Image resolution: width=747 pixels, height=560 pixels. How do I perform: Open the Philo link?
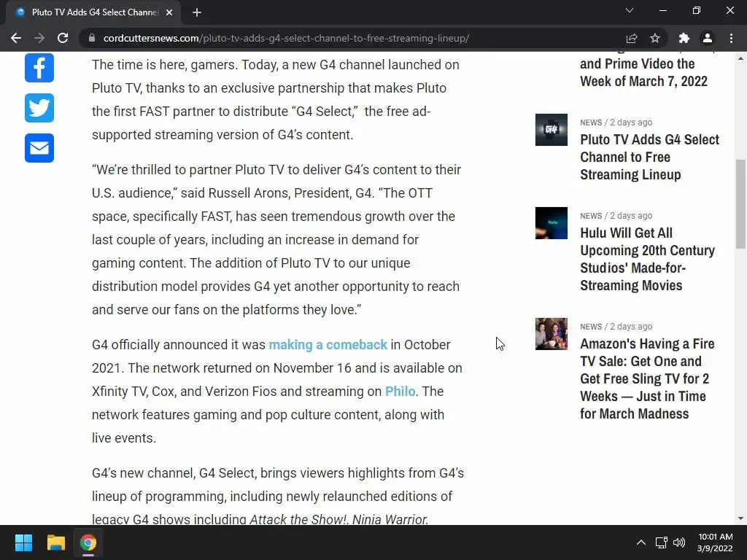(x=400, y=392)
